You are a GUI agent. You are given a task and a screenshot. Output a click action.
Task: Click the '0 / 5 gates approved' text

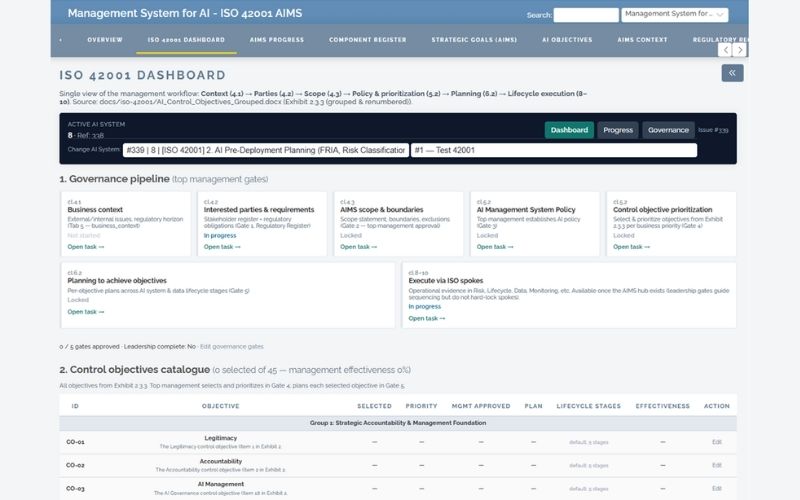pyautogui.click(x=89, y=346)
